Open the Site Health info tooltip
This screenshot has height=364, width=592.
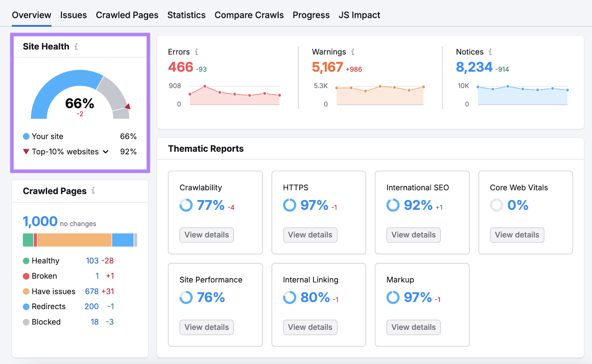pyautogui.click(x=77, y=46)
